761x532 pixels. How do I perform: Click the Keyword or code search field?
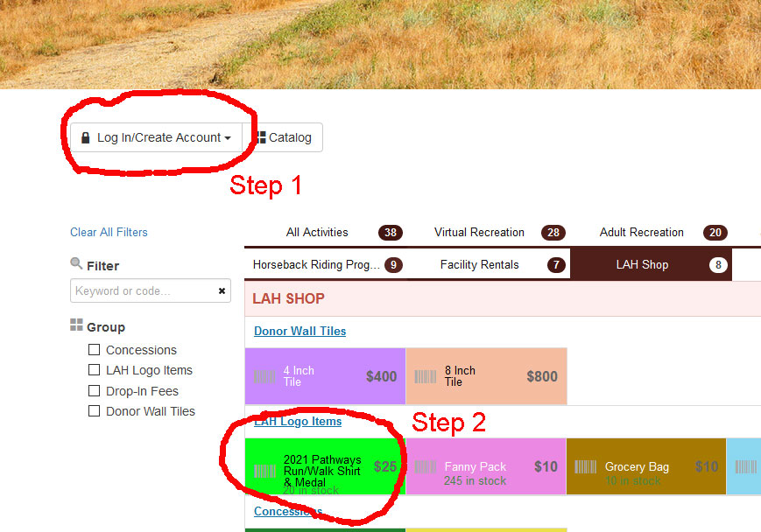pos(142,290)
